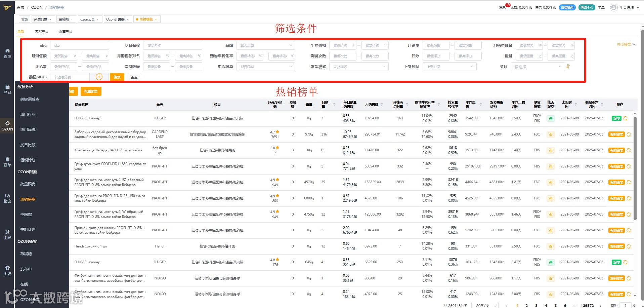
Task: Click the blue 采集插件 button
Action: 567,7
